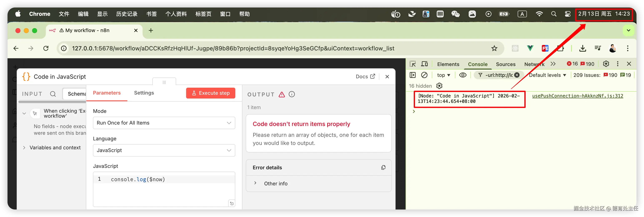Expand the JavaScript code editor with corner icon
The height and width of the screenshot is (217, 644).
click(x=232, y=203)
